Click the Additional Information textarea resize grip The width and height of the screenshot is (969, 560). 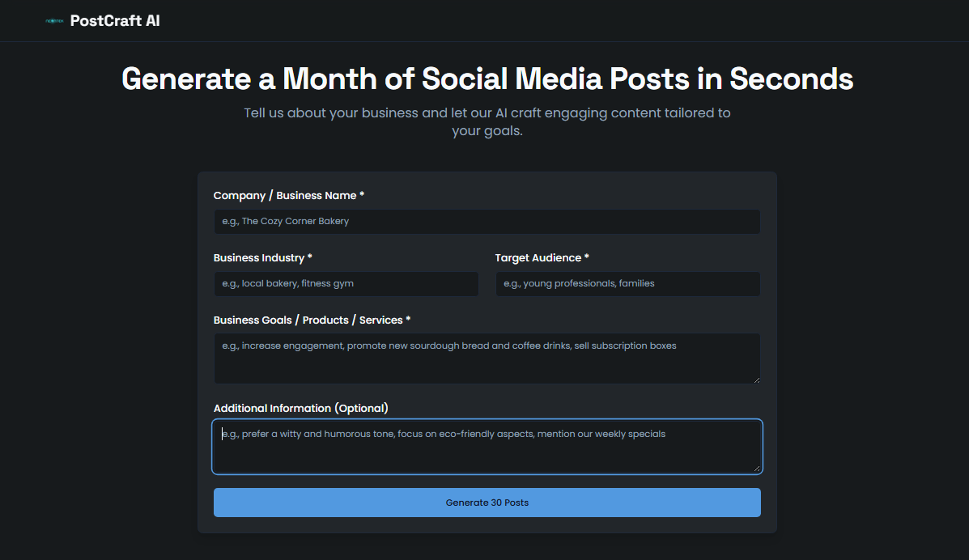[x=756, y=468]
